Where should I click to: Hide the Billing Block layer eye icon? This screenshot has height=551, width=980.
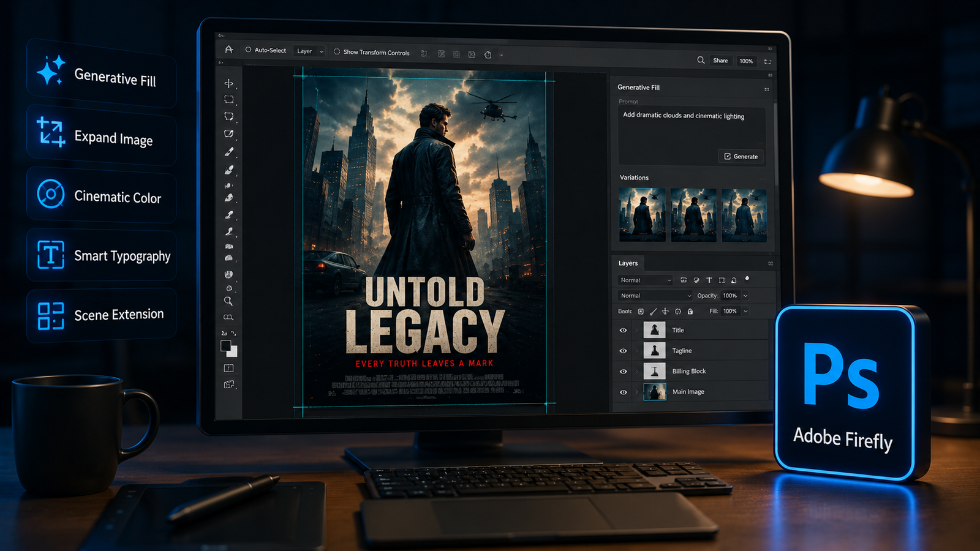pyautogui.click(x=623, y=372)
